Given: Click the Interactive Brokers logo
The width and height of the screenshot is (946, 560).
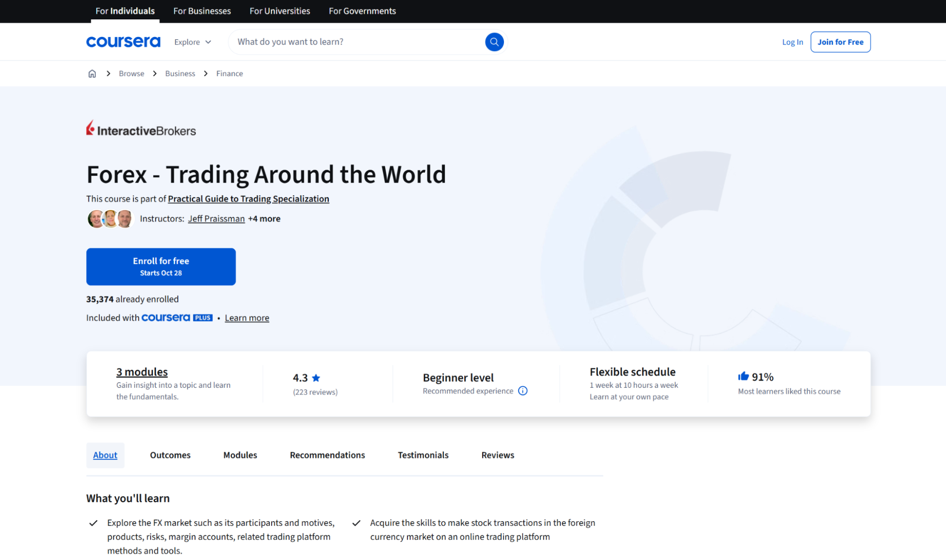Looking at the screenshot, I should coord(141,129).
